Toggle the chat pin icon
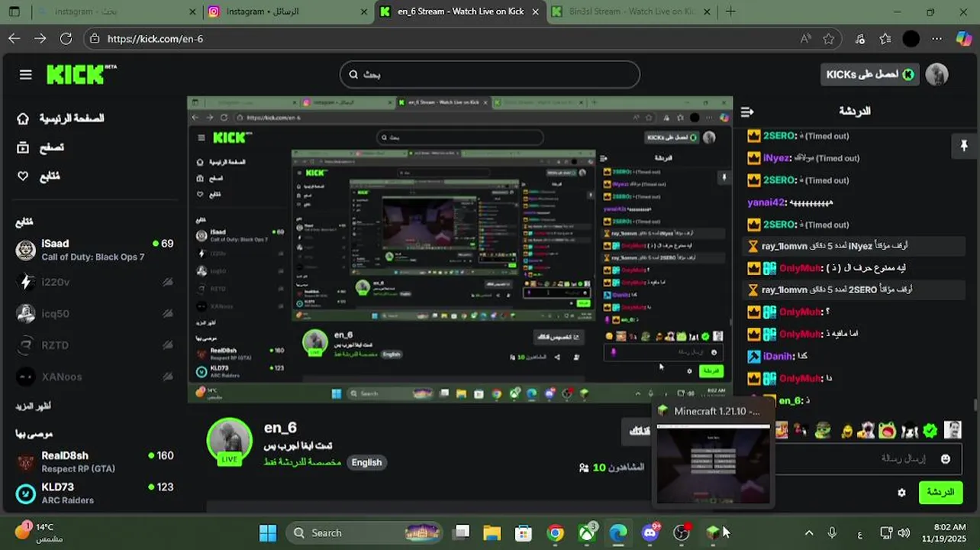 [x=964, y=145]
